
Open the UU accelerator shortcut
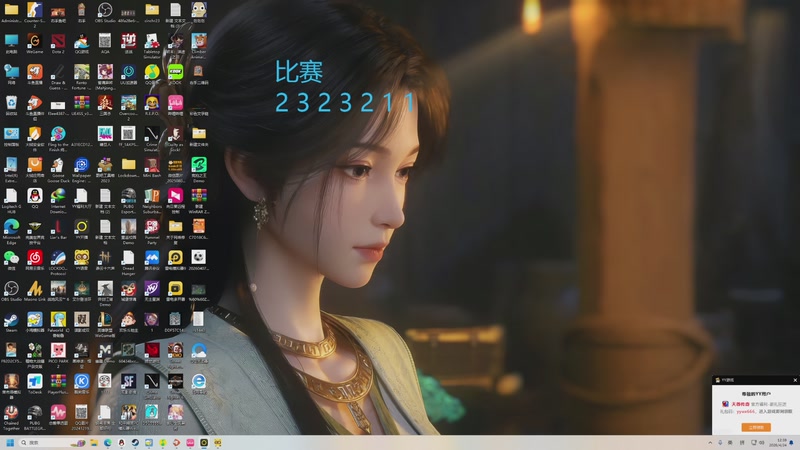(128, 74)
